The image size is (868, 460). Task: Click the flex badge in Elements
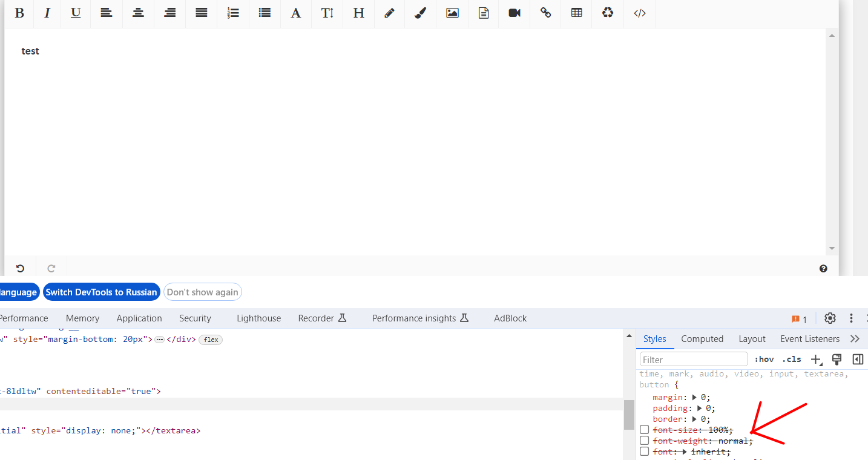(x=211, y=340)
